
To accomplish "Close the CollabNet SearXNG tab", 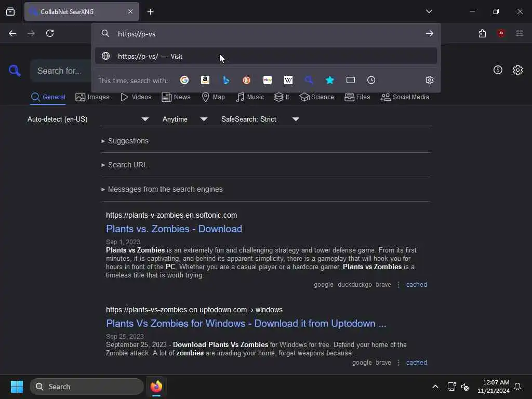I will click(x=130, y=11).
